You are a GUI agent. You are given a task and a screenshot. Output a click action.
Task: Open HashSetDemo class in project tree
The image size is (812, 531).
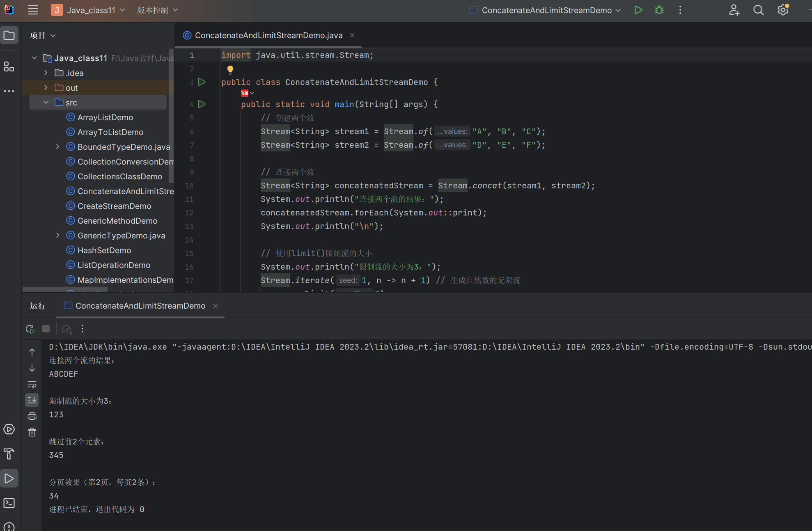coord(104,250)
